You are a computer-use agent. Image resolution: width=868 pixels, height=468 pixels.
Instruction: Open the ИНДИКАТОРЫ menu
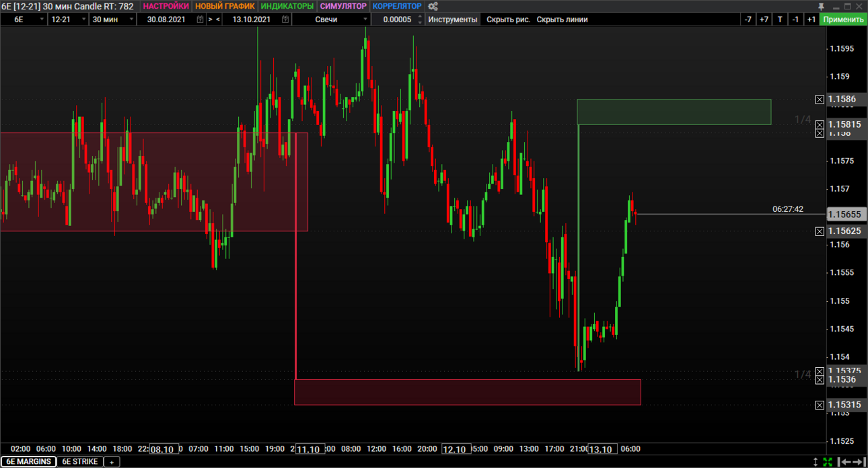[287, 6]
